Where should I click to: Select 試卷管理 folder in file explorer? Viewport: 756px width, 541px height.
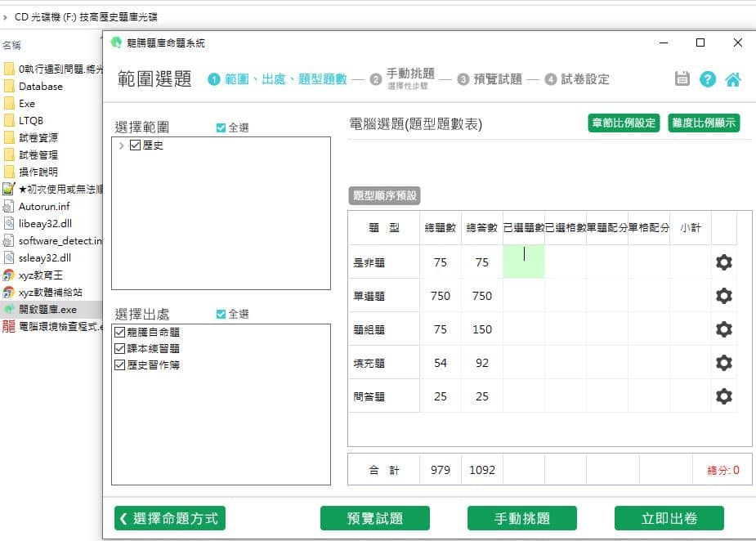(38, 154)
